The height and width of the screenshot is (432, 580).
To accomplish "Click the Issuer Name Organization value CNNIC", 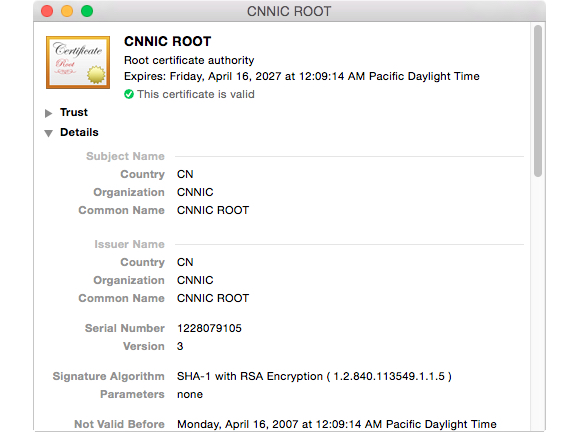I will [195, 280].
